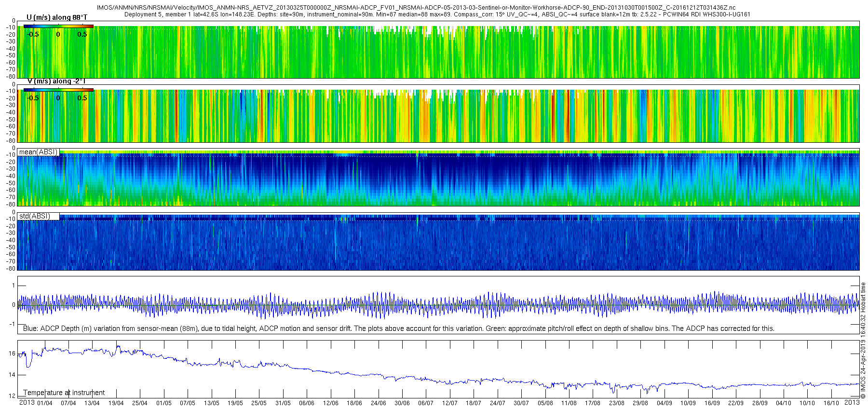Click the V velocity colorbar scale
Viewport: 868px width, 410px height.
[58, 90]
